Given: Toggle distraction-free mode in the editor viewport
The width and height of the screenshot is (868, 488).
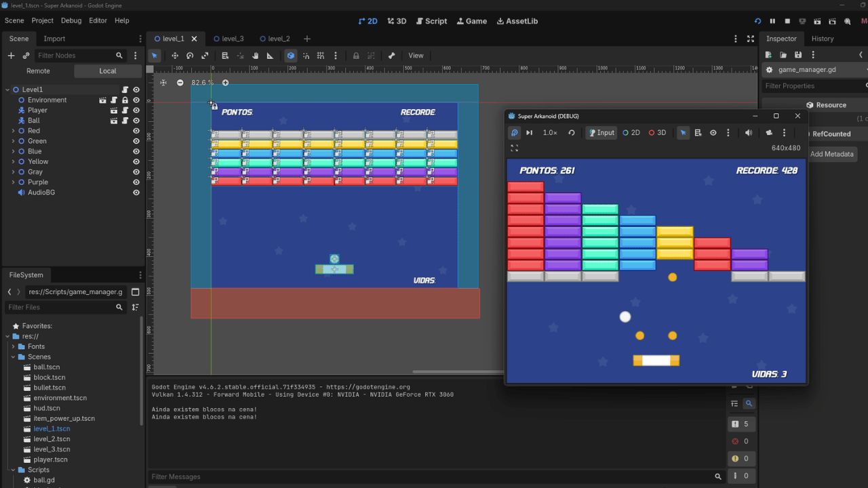Looking at the screenshot, I should pyautogui.click(x=751, y=39).
